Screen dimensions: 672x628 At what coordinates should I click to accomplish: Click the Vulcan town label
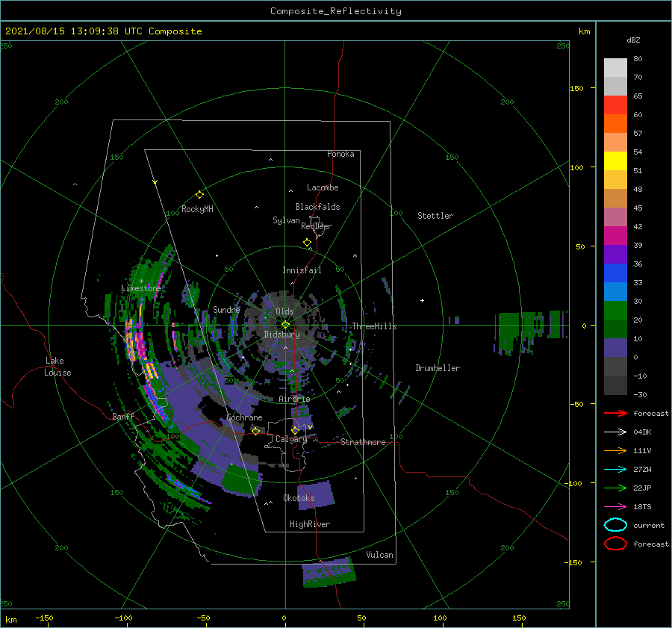click(379, 555)
